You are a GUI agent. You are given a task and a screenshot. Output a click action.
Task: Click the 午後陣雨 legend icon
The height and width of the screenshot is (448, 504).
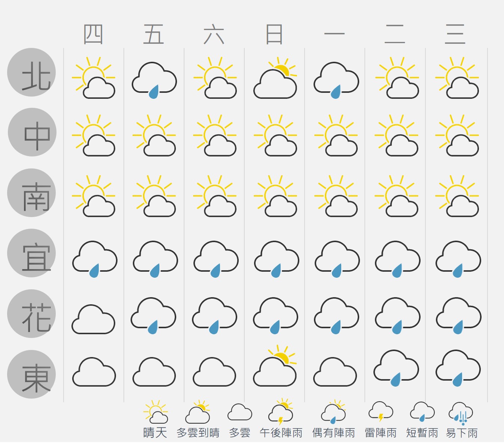(x=281, y=411)
